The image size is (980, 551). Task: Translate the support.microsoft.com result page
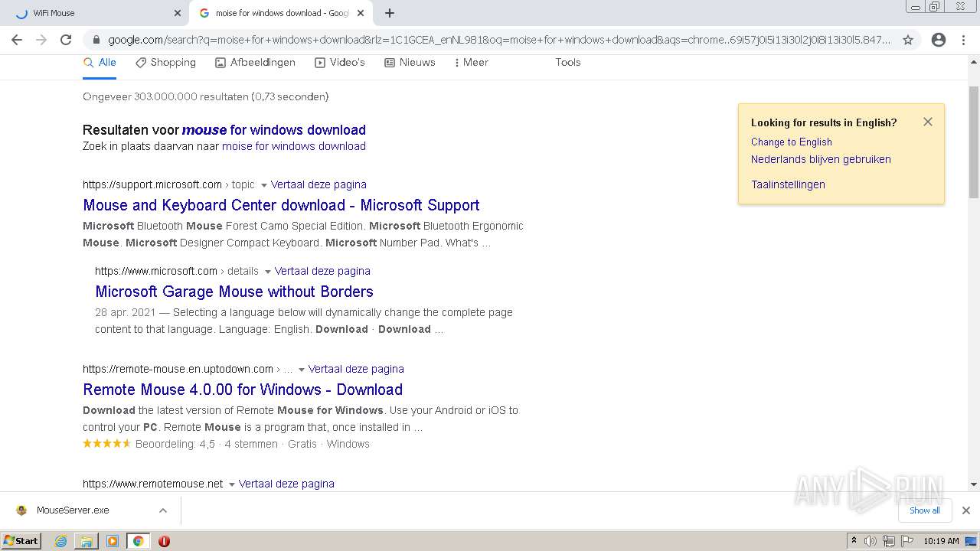(318, 184)
